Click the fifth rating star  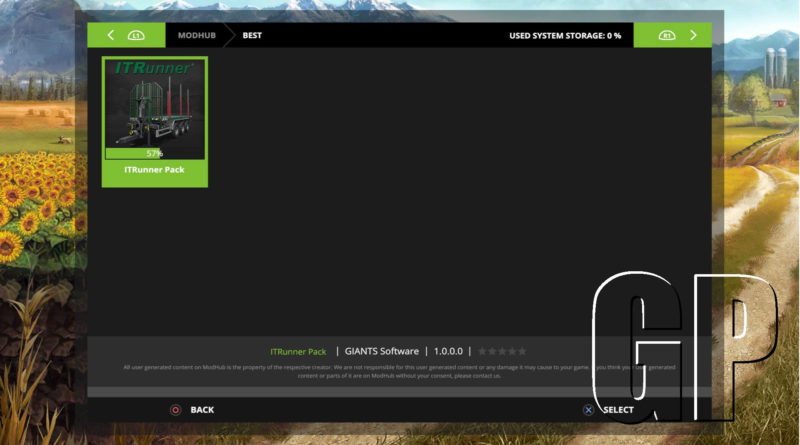[521, 352]
